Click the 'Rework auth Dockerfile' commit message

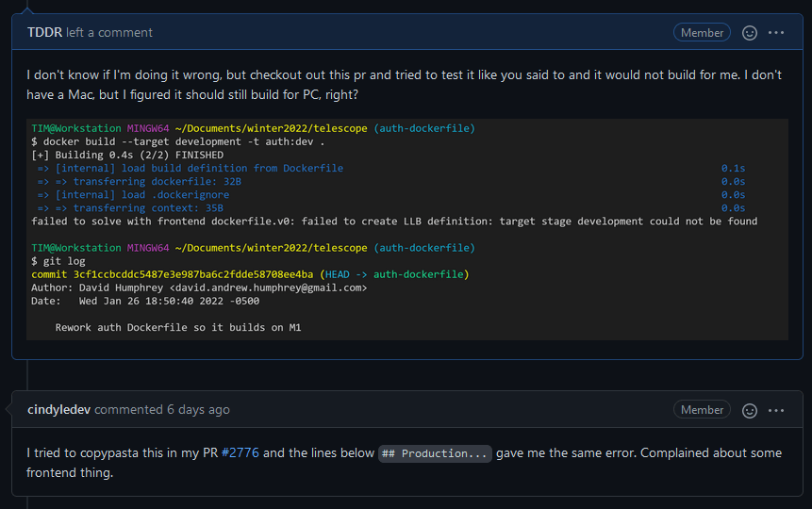(x=177, y=327)
